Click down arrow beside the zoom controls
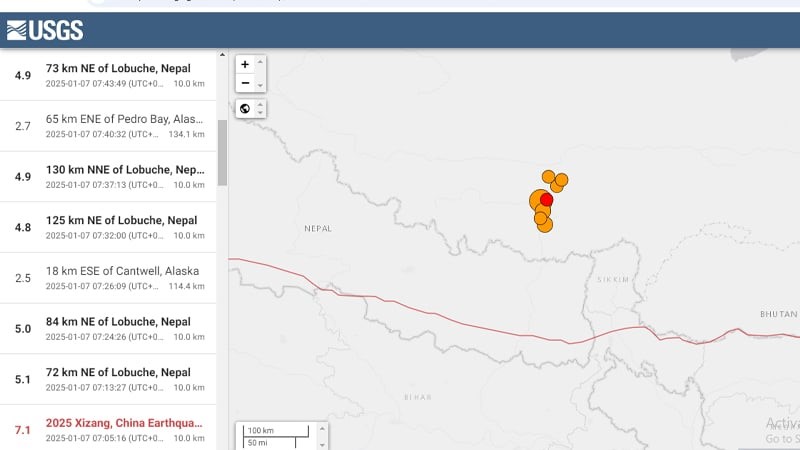 click(x=261, y=86)
